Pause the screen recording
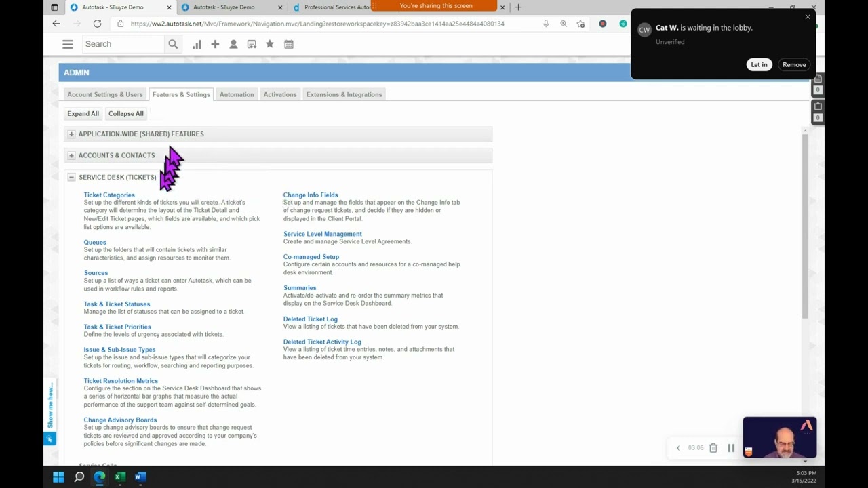Viewport: 868px width, 488px height. (x=731, y=448)
